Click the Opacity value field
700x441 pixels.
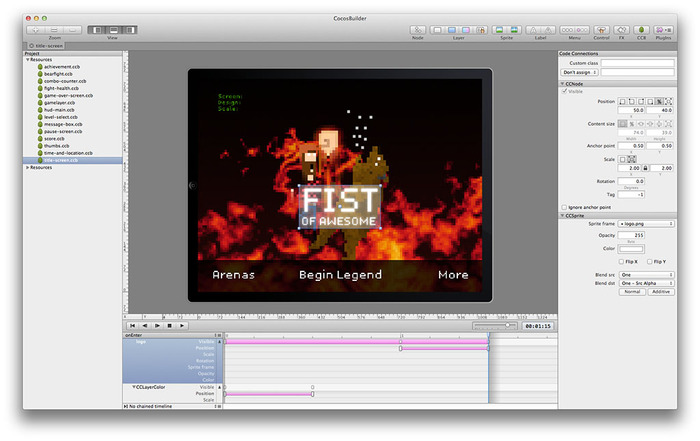pyautogui.click(x=631, y=235)
